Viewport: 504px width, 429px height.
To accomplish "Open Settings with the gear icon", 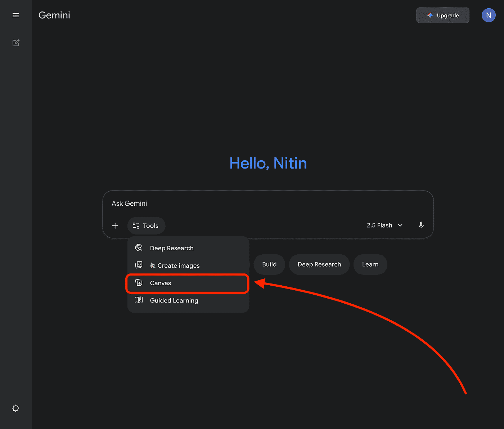I will [15, 408].
